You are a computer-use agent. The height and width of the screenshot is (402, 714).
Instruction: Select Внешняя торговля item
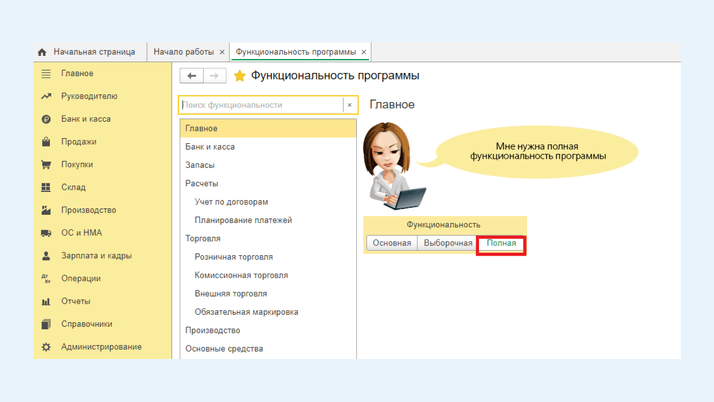pos(268,294)
